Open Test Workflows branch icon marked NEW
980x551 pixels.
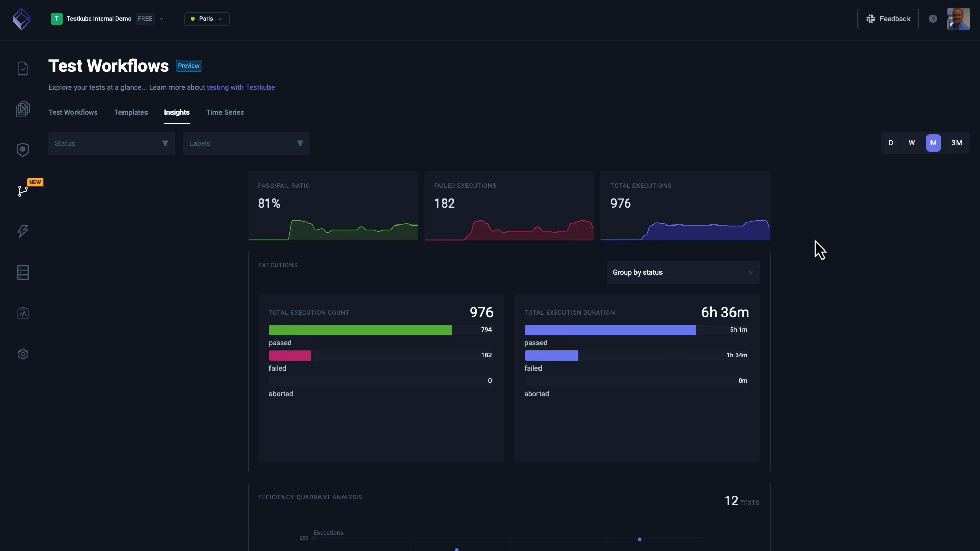tap(23, 191)
